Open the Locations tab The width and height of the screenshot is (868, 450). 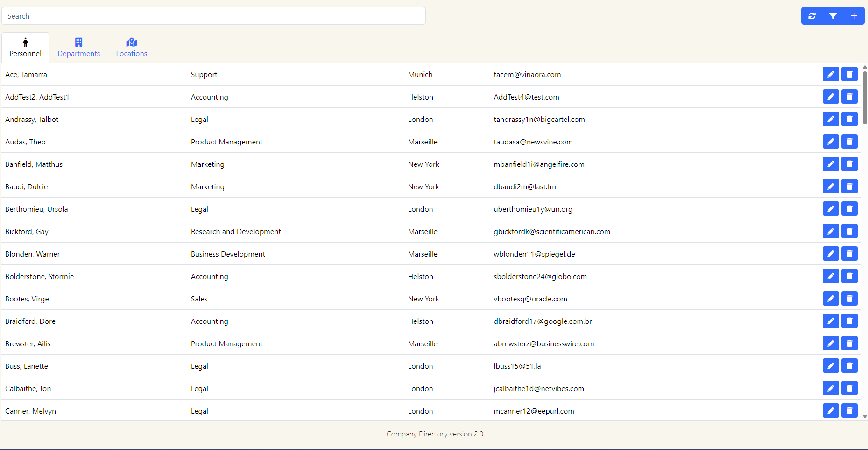(132, 48)
